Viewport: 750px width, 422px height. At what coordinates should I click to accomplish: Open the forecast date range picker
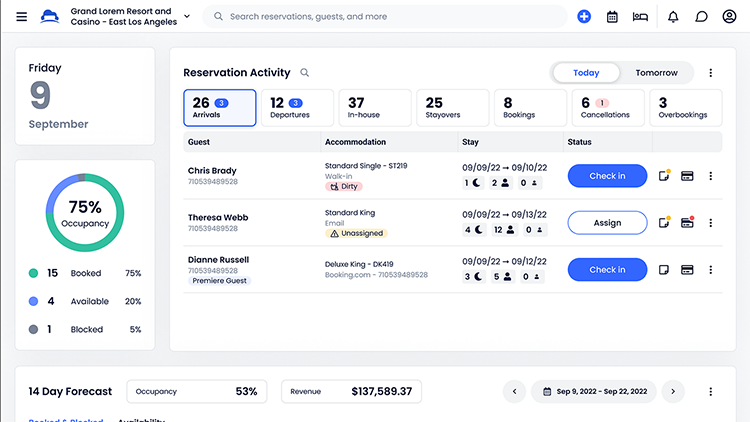point(595,391)
